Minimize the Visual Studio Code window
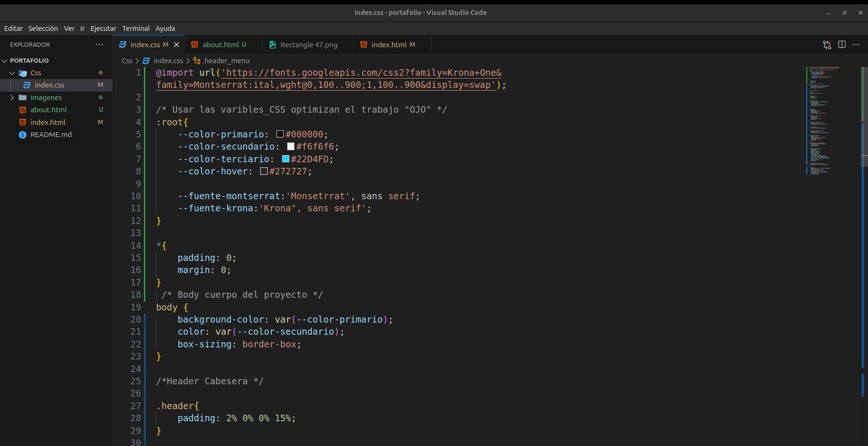 coord(829,13)
